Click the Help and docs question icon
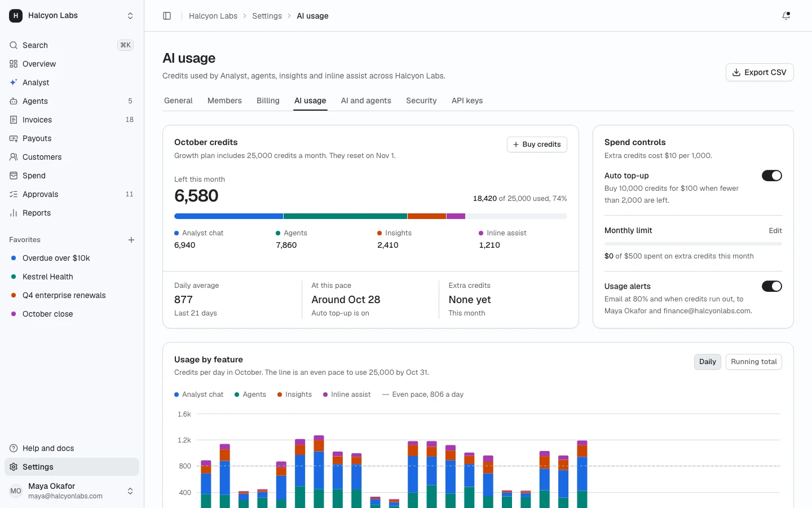812x508 pixels. click(x=14, y=448)
